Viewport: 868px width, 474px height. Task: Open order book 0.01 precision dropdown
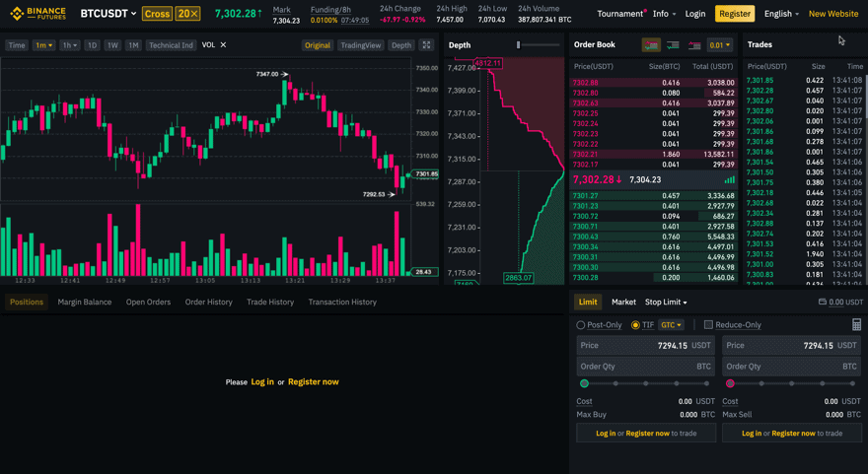[720, 45]
